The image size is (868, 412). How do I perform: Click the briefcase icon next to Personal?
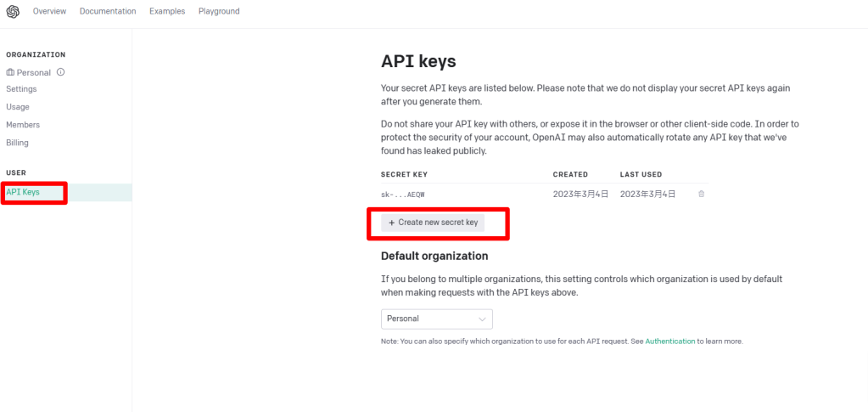10,72
